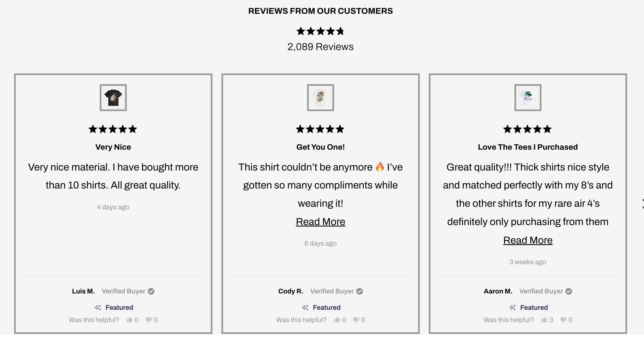Click the 2,089 Reviews count

[320, 47]
